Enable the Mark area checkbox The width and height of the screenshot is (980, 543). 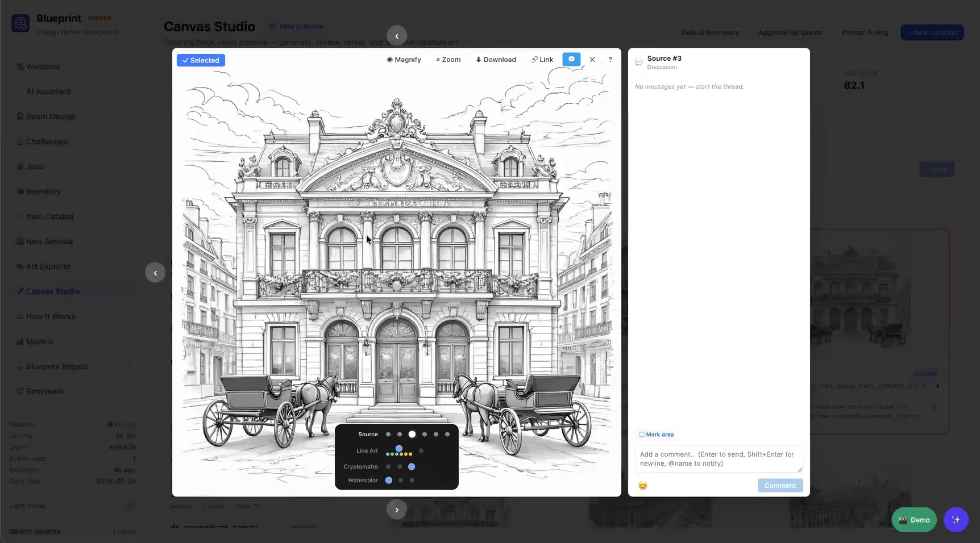pos(642,435)
